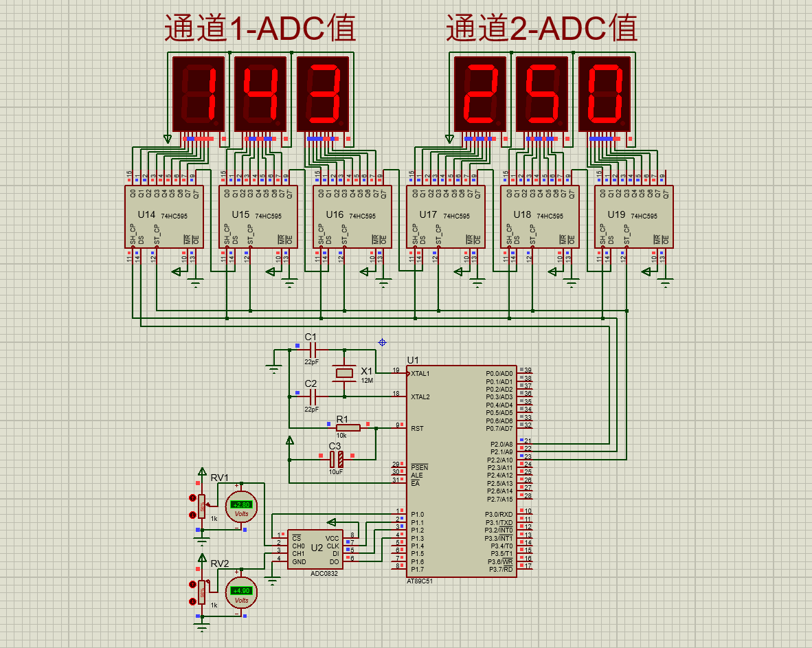Select the ADC0832 chip U2

coord(316,550)
